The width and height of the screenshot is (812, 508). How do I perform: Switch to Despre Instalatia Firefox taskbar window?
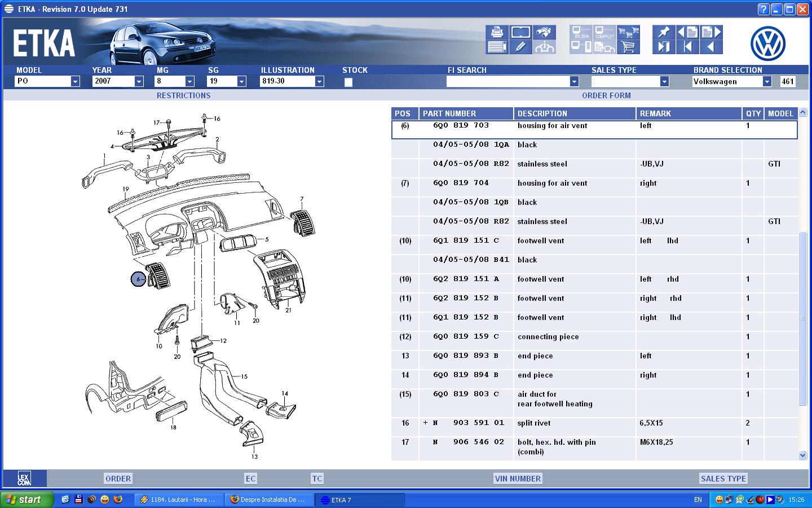270,500
